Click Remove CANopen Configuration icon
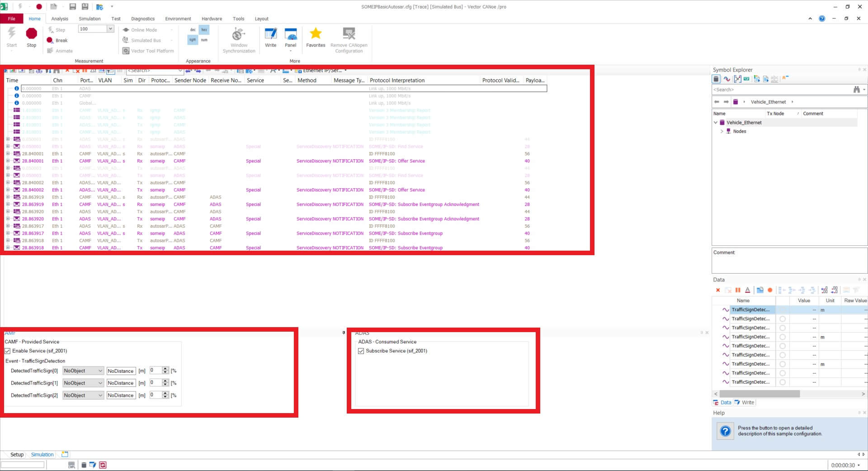Viewport: 868px width, 471px height. click(x=349, y=34)
